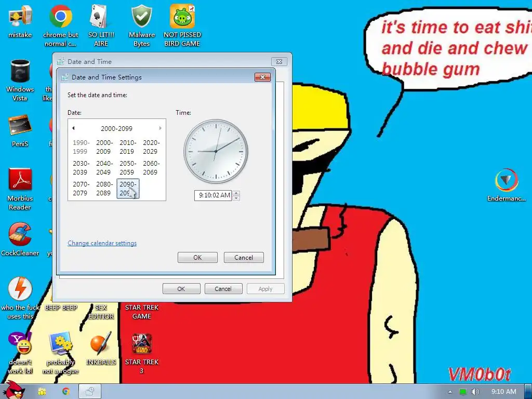The image size is (532, 399).
Task: Select the 2080-2089 decade
Action: tap(104, 188)
